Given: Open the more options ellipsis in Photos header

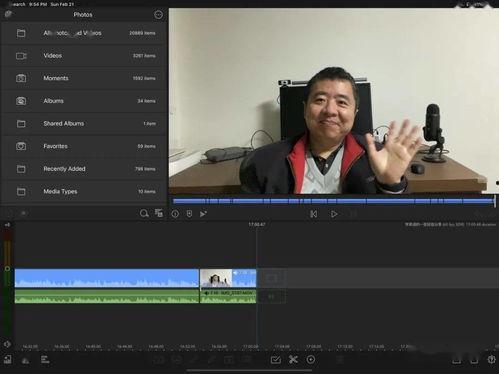Looking at the screenshot, I should point(158,15).
